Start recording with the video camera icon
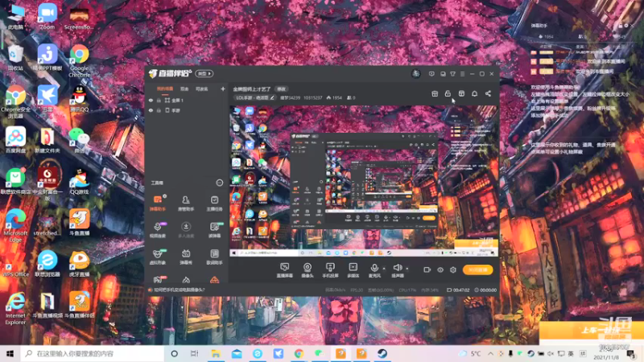This screenshot has width=644, height=362. tap(427, 269)
